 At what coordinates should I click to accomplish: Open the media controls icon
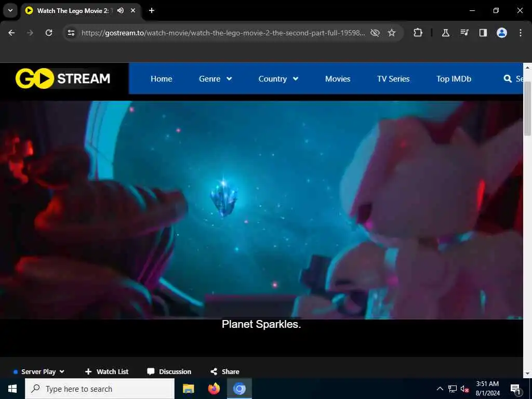coord(464,33)
